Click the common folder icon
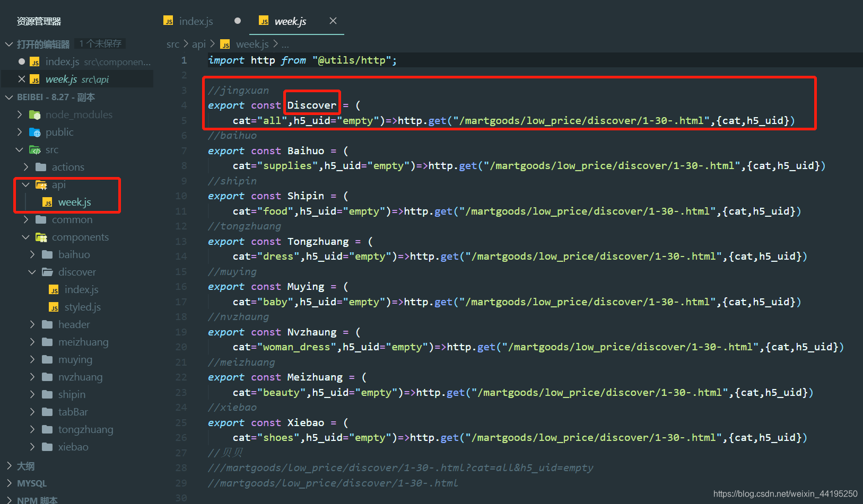The height and width of the screenshot is (504, 863). pos(41,219)
